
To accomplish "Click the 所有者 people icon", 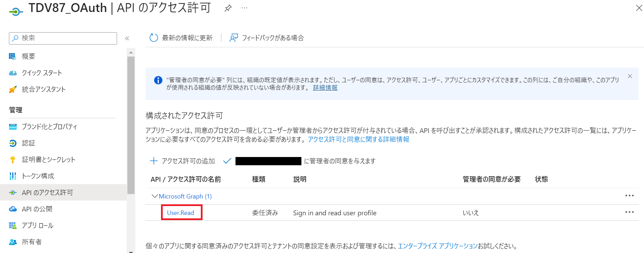I will click(13, 242).
